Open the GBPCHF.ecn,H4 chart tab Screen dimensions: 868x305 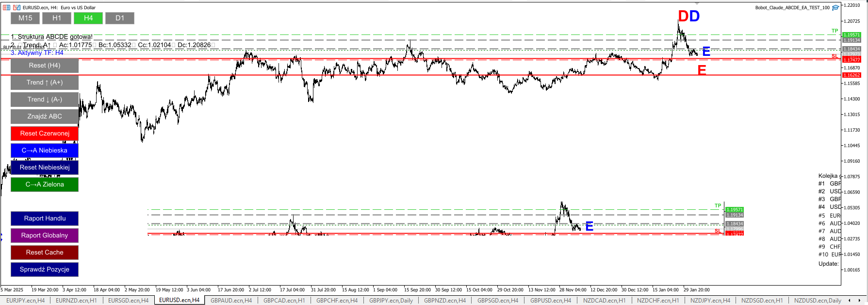coord(337,301)
